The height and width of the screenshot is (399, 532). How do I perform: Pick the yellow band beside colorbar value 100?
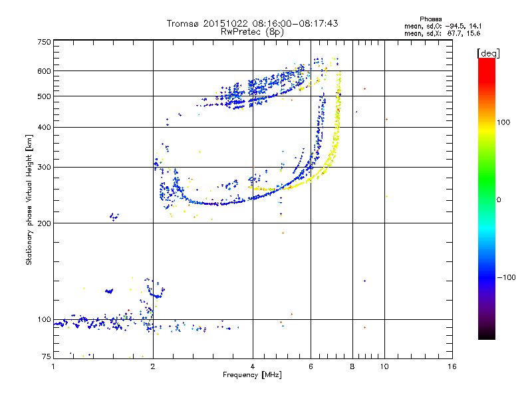click(487, 130)
